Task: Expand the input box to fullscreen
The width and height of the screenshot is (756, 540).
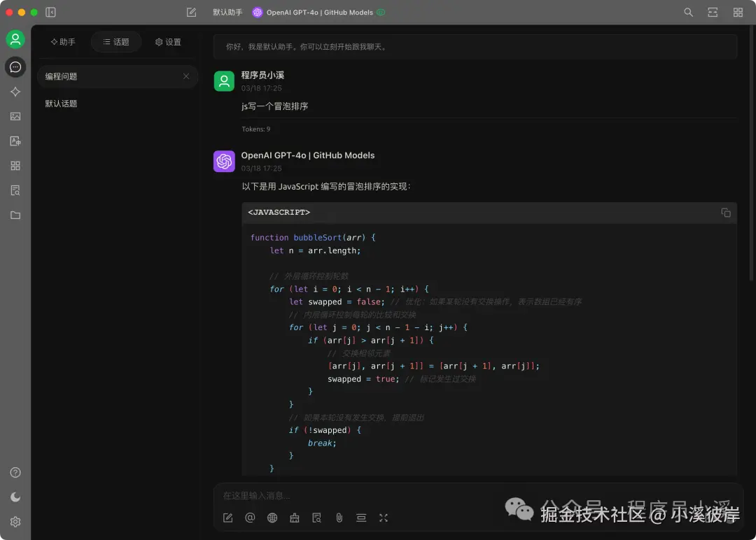Action: click(383, 518)
